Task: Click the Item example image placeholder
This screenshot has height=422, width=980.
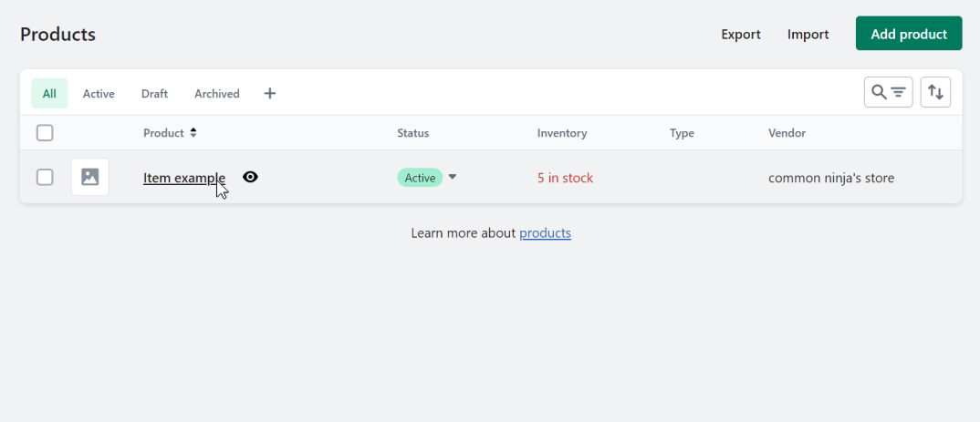Action: (x=90, y=177)
